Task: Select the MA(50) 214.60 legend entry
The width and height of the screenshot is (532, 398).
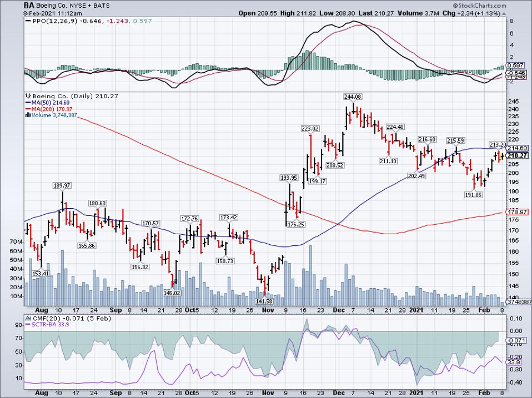Action: point(50,103)
